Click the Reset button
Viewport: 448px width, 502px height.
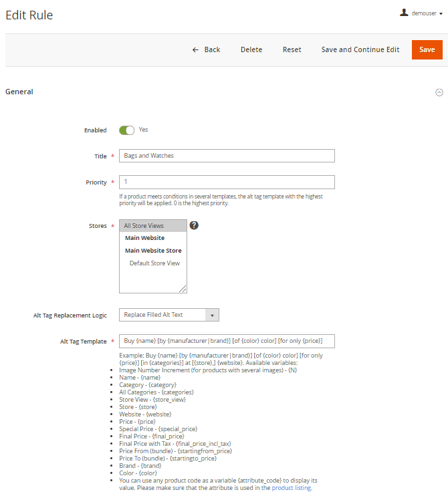coord(292,49)
